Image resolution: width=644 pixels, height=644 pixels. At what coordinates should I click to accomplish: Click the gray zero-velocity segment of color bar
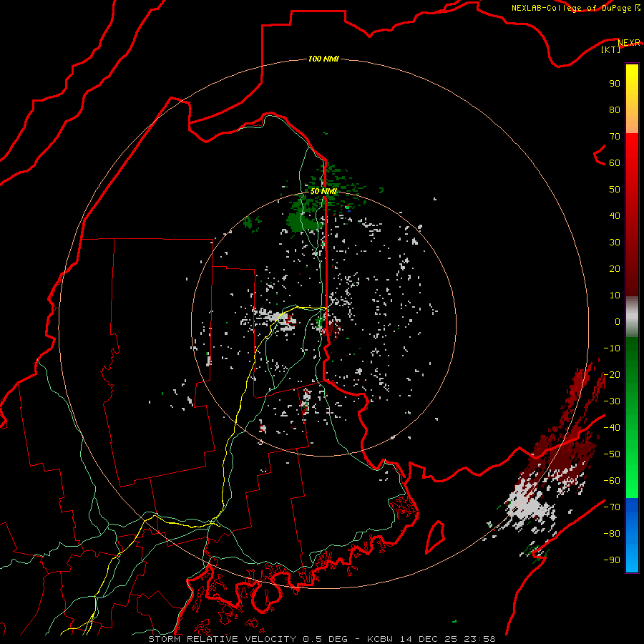[x=632, y=317]
